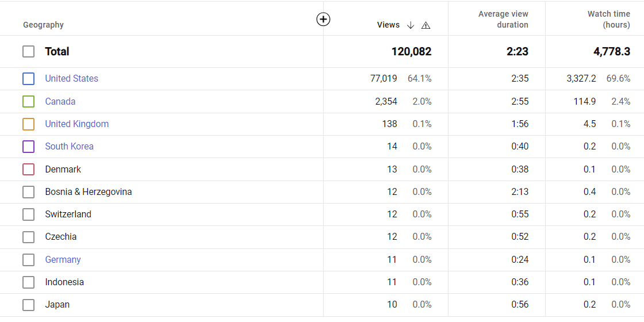Select the Geography column header
Image resolution: width=644 pixels, height=322 pixels.
(43, 25)
